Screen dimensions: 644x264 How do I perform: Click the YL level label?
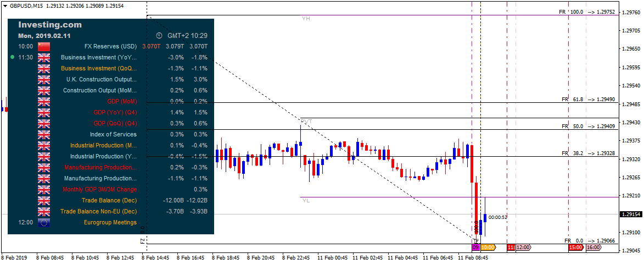click(306, 200)
